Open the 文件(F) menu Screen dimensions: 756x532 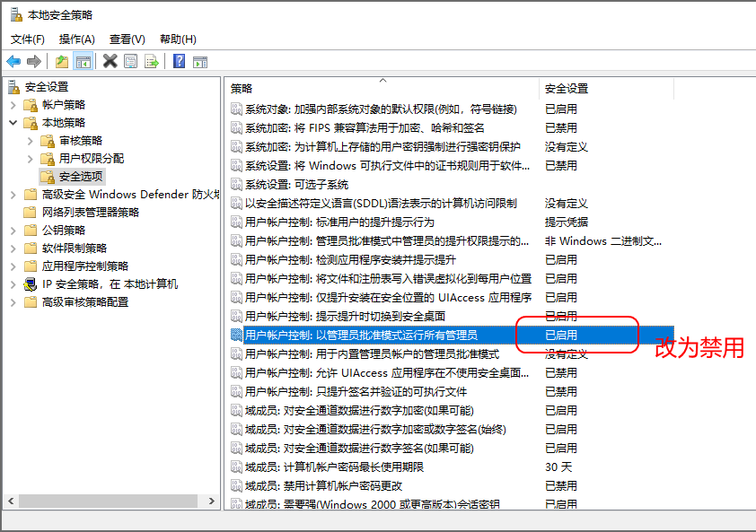28,39
